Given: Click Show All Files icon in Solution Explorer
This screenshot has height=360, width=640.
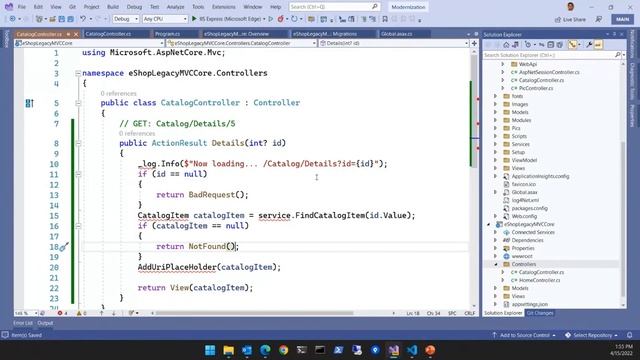Looking at the screenshot, I should pos(560,45).
